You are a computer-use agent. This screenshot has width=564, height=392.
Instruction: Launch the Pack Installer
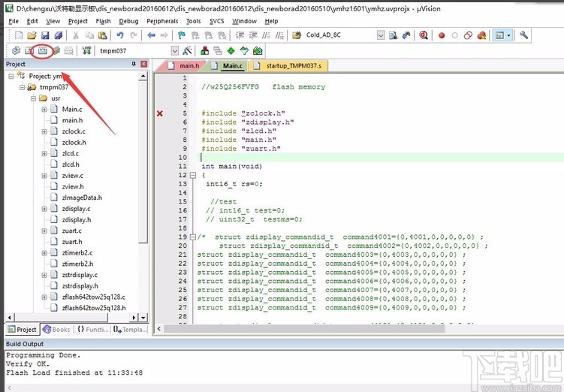click(x=258, y=51)
